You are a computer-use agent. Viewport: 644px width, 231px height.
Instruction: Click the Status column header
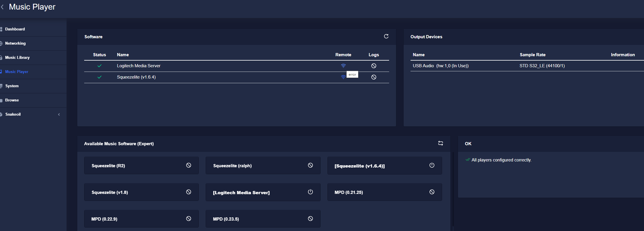(100, 55)
